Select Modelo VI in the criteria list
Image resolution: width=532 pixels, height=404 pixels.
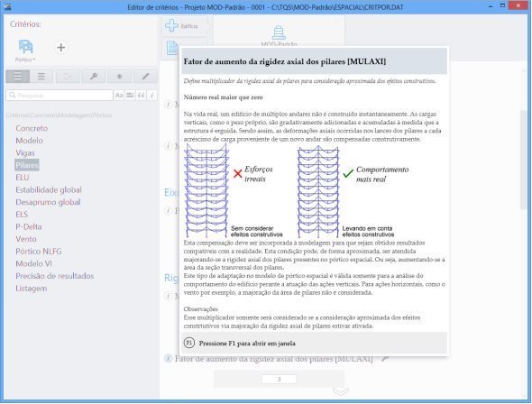(x=33, y=263)
